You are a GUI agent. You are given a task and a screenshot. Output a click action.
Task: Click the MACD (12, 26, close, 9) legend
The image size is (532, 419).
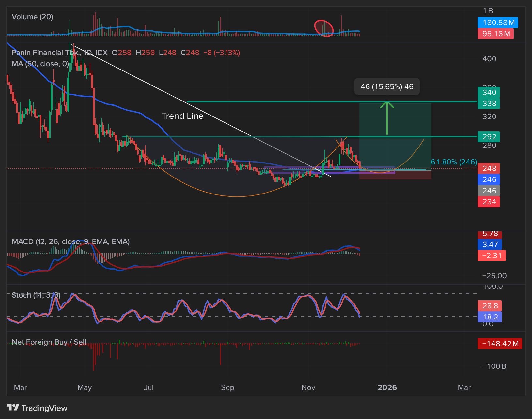coord(70,241)
